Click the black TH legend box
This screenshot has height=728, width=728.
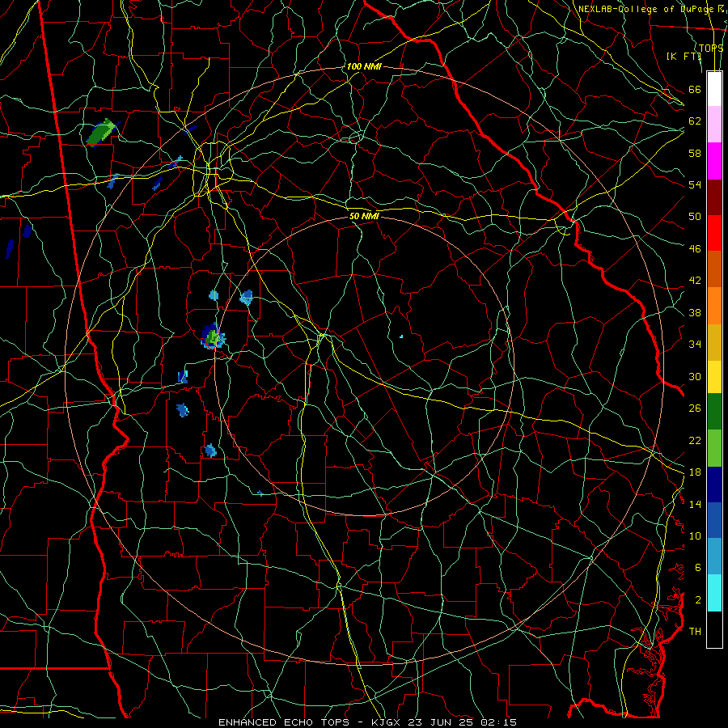[x=714, y=629]
